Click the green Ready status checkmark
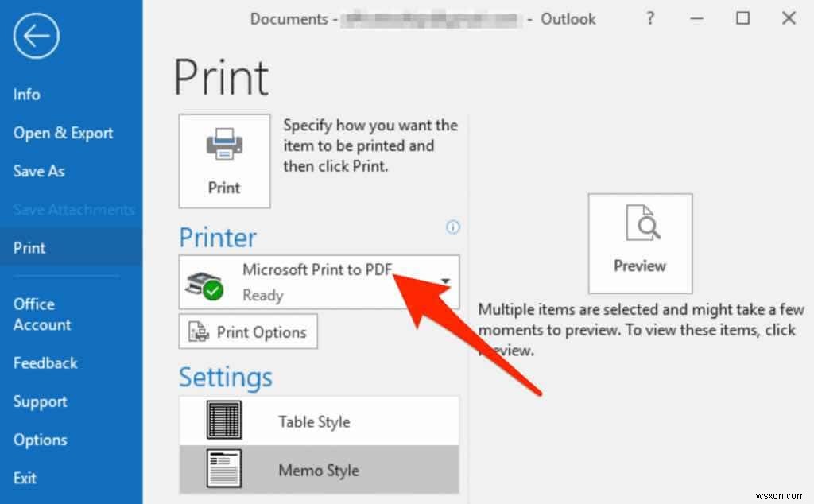Image resolution: width=814 pixels, height=504 pixels. (x=211, y=290)
